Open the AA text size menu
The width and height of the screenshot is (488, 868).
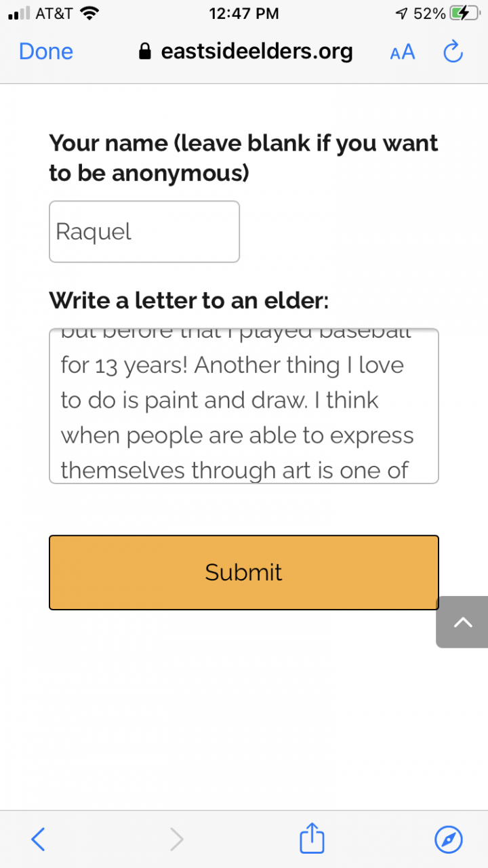coord(402,52)
